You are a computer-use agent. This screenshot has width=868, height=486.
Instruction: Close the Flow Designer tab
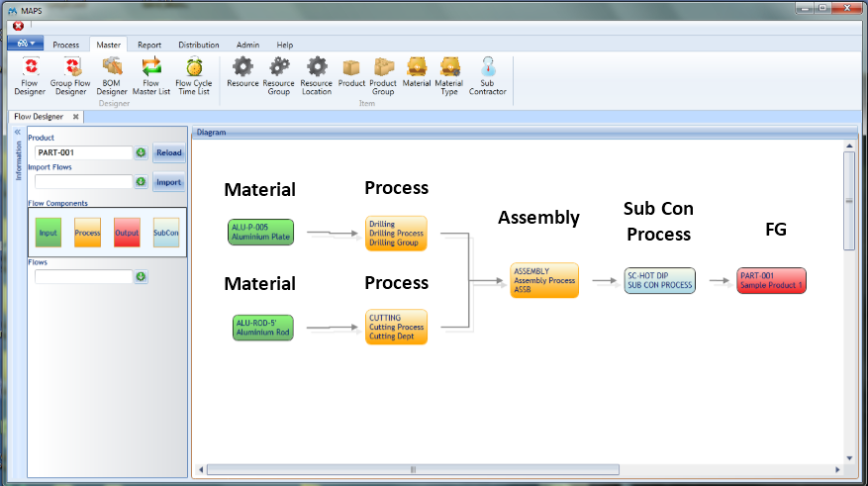76,116
